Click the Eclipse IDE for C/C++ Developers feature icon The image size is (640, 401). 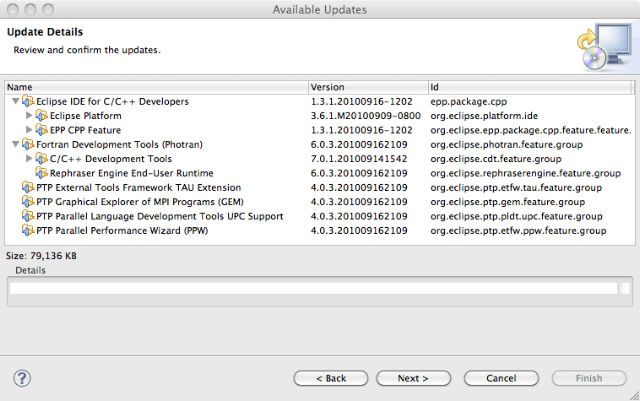(x=28, y=101)
